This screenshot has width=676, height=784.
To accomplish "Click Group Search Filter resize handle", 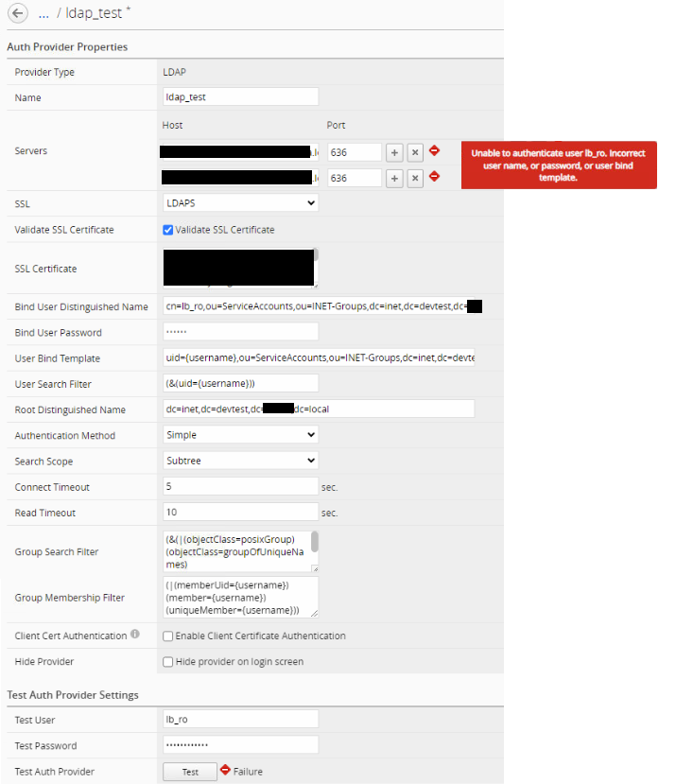I will [315, 568].
